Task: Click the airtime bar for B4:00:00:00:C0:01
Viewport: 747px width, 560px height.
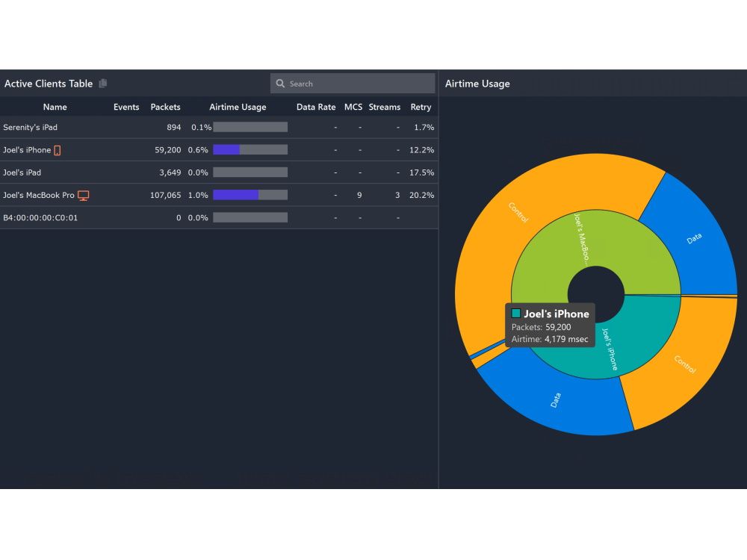Action: 250,217
